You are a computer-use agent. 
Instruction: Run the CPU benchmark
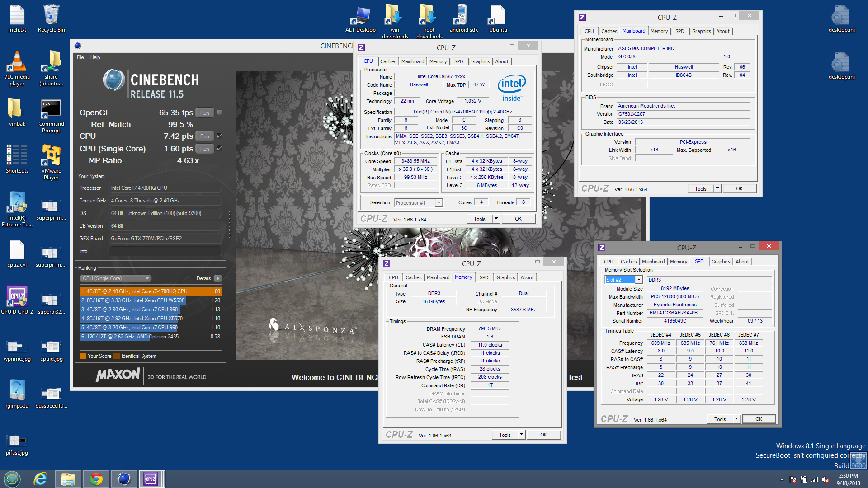pyautogui.click(x=205, y=136)
